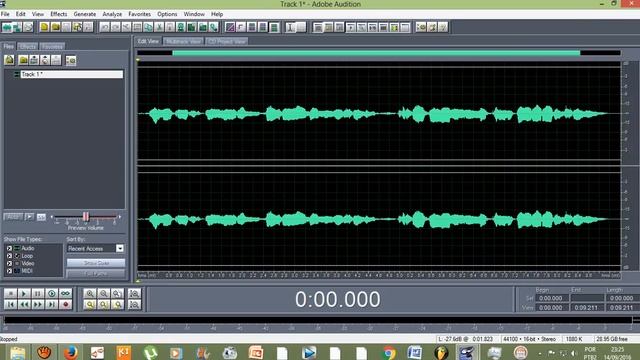640x360 pixels.
Task: Toggle the MIDI file type checkbox
Action: tap(9, 271)
